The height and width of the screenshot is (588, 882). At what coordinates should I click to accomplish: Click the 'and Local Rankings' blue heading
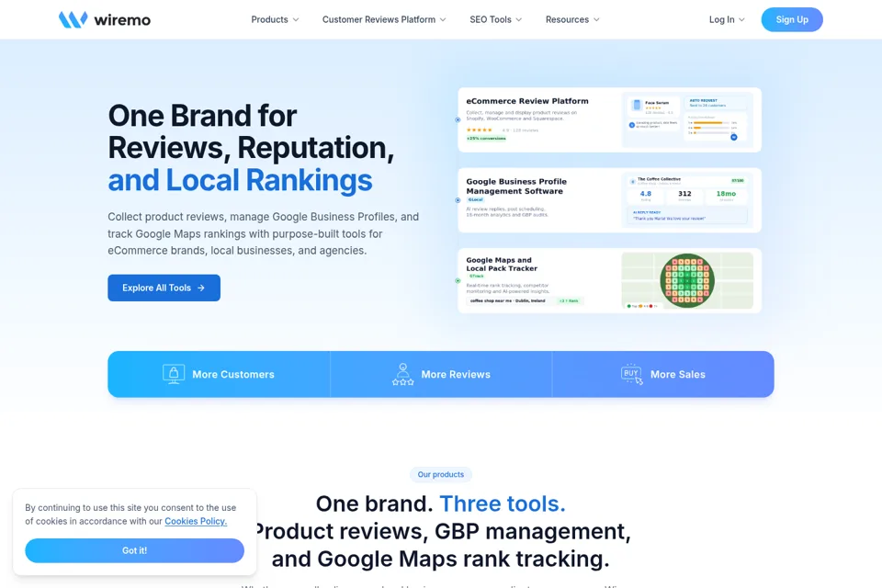pyautogui.click(x=240, y=180)
